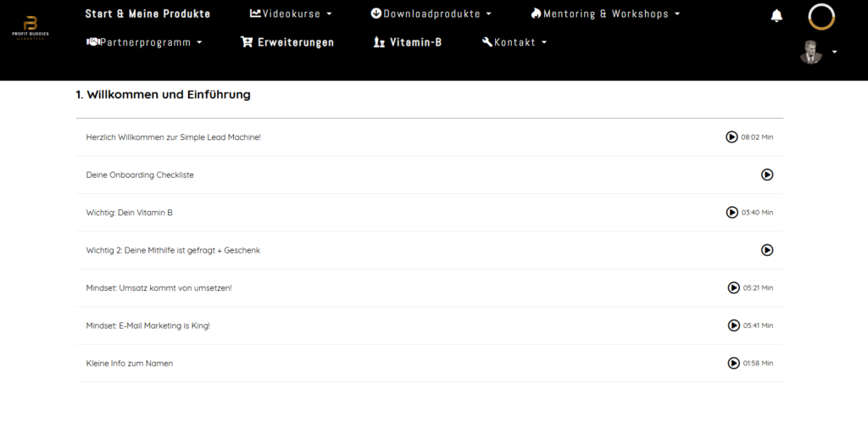Click the 05:21 Min duration label
The width and height of the screenshot is (868, 434).
pos(759,288)
